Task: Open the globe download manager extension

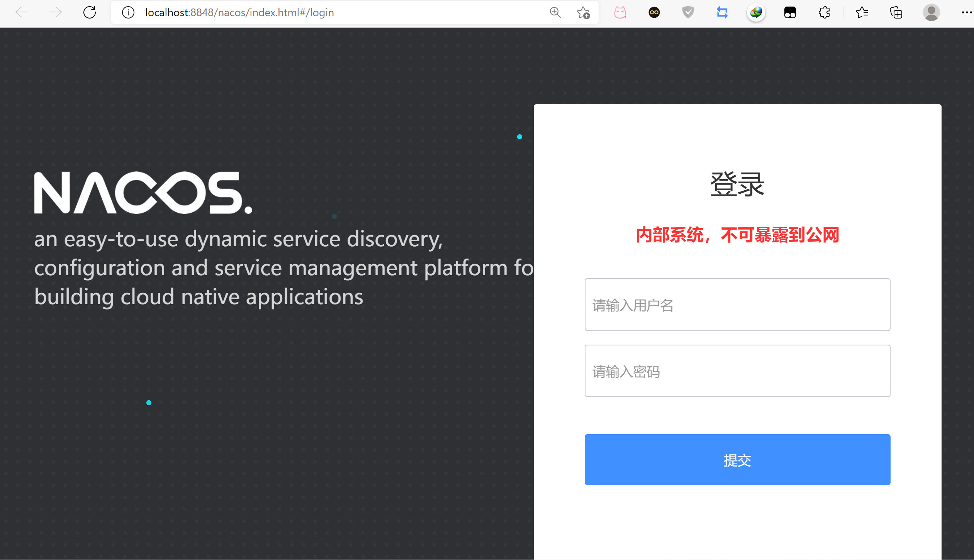Action: point(756,12)
